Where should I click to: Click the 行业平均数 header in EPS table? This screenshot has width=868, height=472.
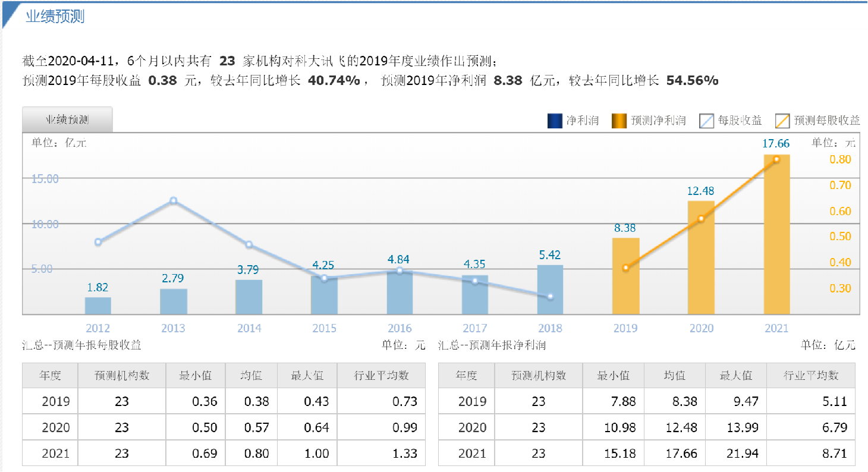point(381,376)
